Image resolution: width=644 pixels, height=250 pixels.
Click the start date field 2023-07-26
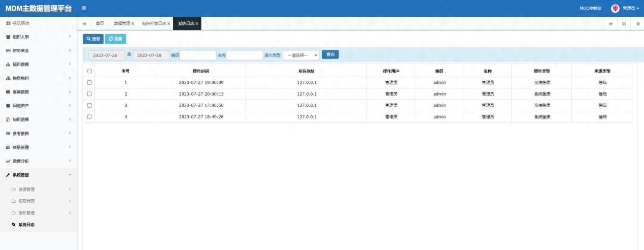coord(106,55)
